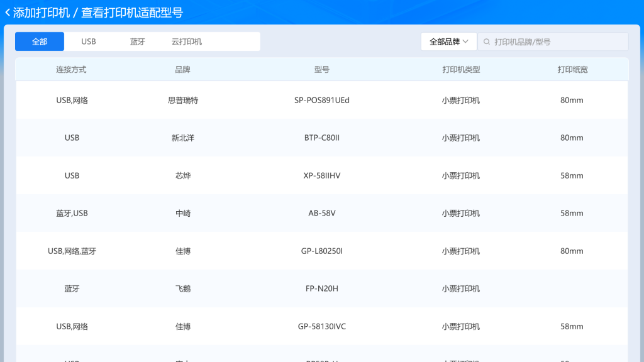Pick the FP-N20H 飞鹅 row
Viewport: 644px width, 362px height.
pyautogui.click(x=321, y=288)
